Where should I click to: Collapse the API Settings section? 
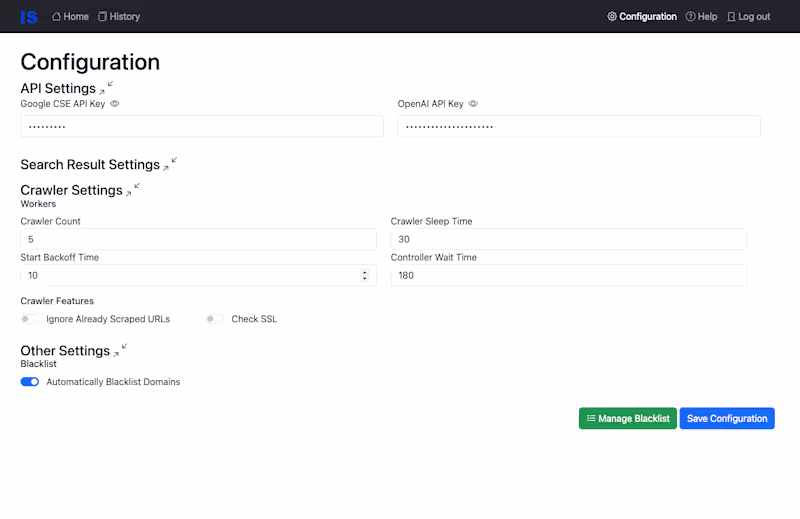106,88
